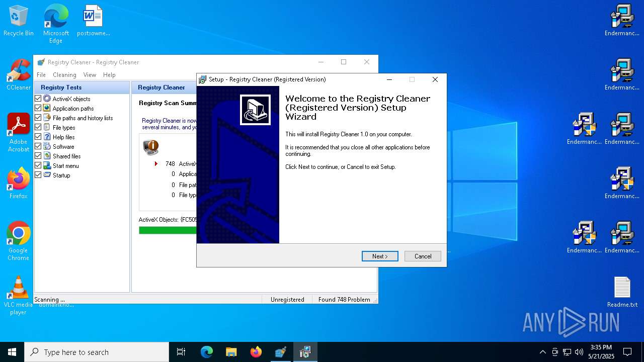The width and height of the screenshot is (644, 362).
Task: Open the File menu in Registry Cleaner
Action: point(41,75)
